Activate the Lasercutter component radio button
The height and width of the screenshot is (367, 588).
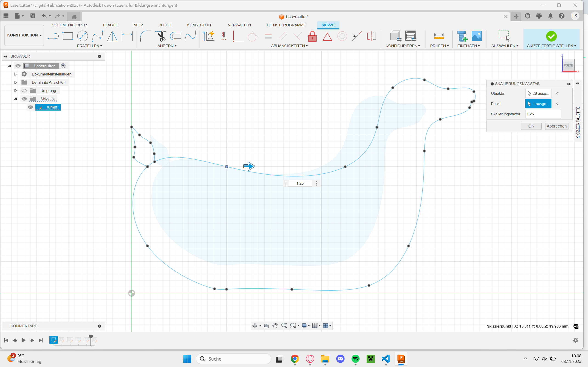[x=63, y=66]
